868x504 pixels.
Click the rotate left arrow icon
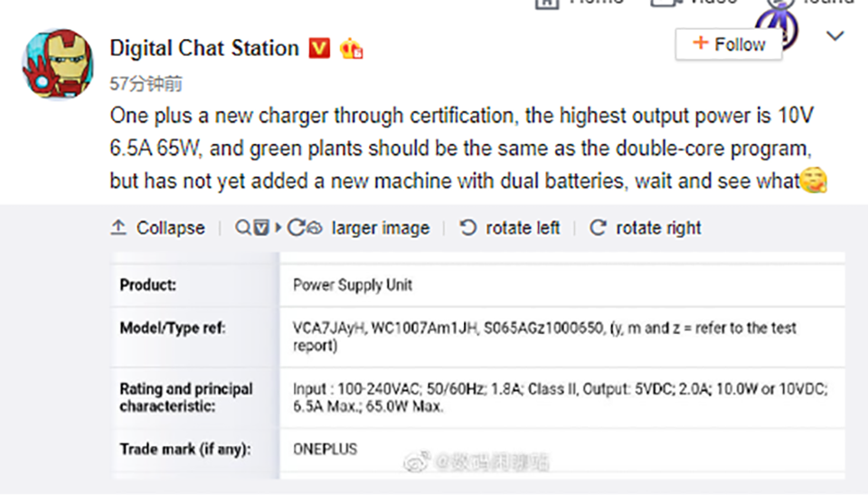pyautogui.click(x=467, y=228)
